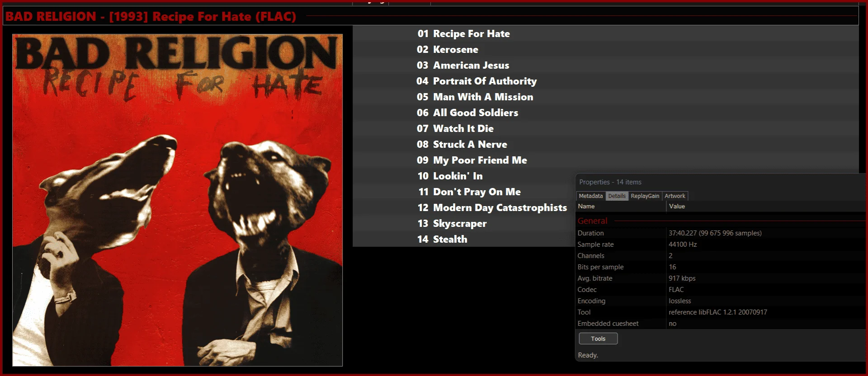Select the Codec value FLAC

pos(676,290)
